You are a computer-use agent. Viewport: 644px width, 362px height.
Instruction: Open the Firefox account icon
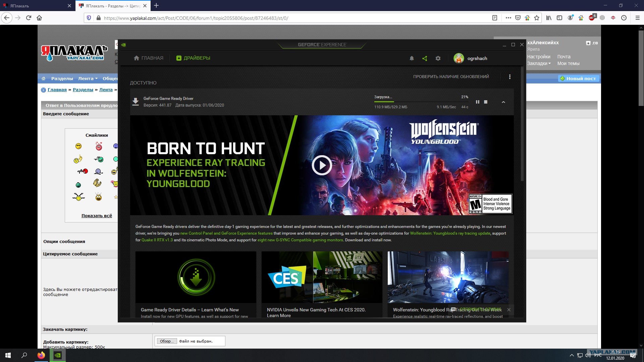[570, 18]
